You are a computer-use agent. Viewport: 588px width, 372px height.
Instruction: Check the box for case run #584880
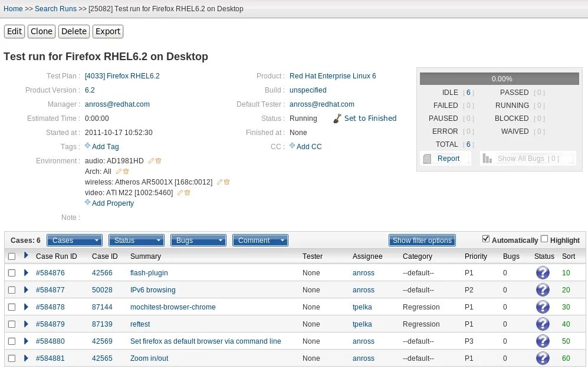coord(12,341)
